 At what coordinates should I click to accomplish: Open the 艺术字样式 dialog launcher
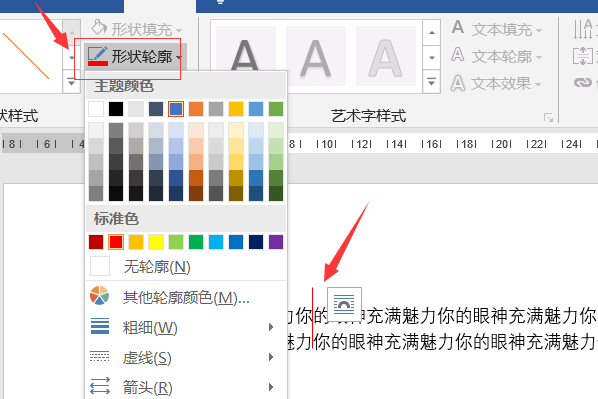[548, 118]
